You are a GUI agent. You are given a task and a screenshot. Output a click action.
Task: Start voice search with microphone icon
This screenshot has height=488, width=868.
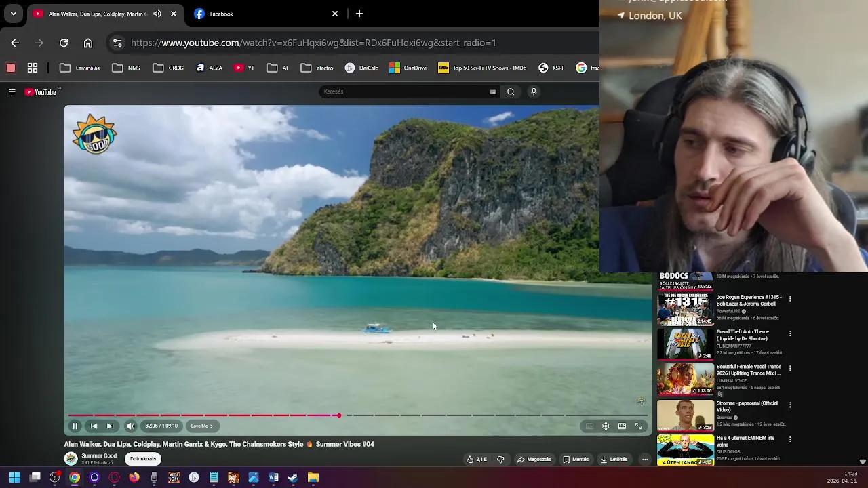534,92
